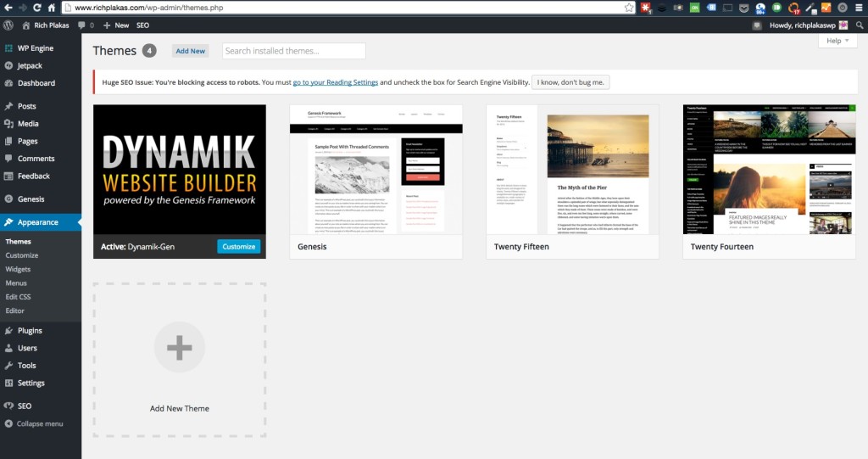Open the Edit CSS submenu item
The image size is (868, 459).
tap(19, 297)
